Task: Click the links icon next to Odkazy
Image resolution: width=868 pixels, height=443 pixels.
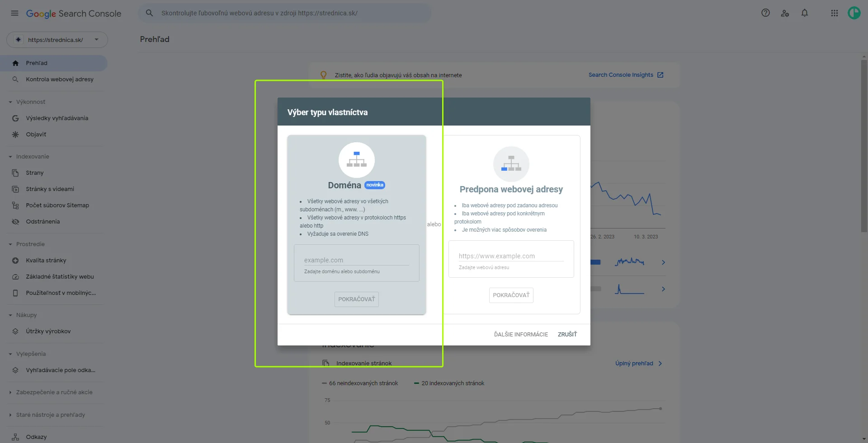Action: (15, 437)
